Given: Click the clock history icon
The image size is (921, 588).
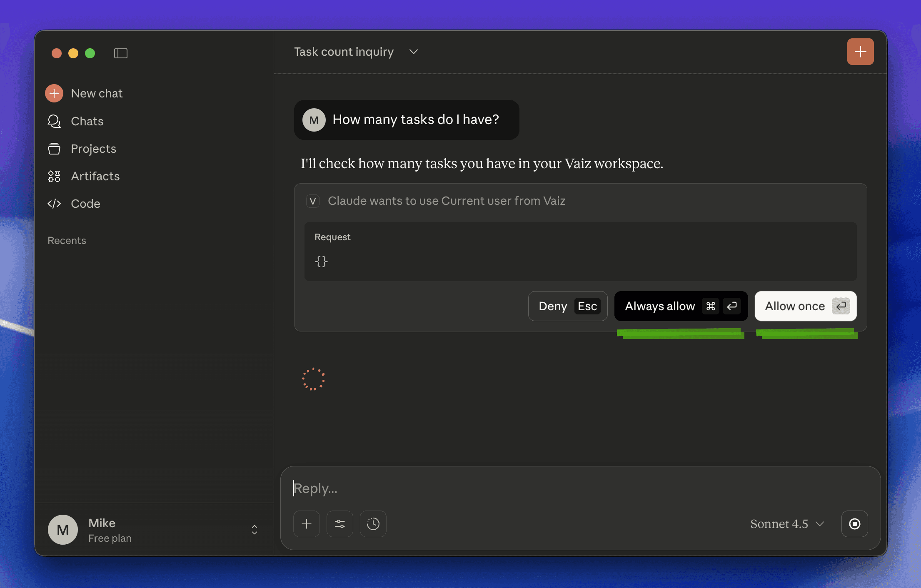Looking at the screenshot, I should [373, 524].
